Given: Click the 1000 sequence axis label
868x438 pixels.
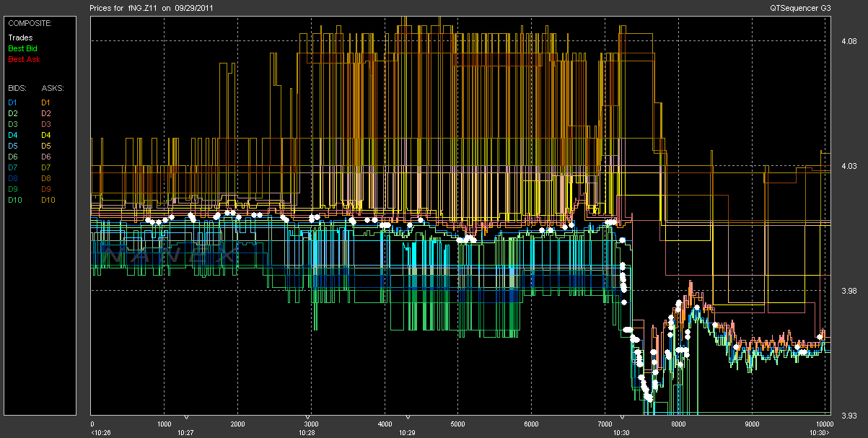Looking at the screenshot, I should [164, 424].
